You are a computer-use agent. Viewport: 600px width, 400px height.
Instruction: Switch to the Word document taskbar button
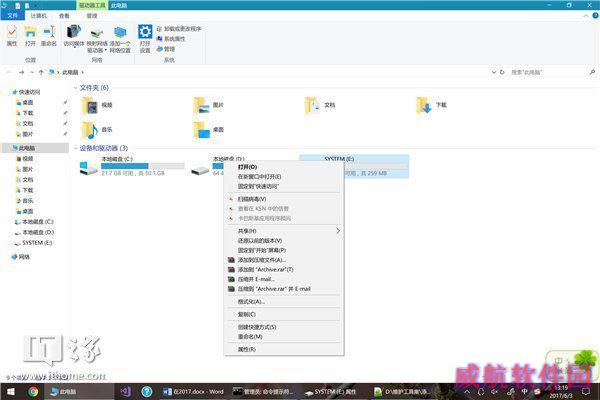point(193,392)
